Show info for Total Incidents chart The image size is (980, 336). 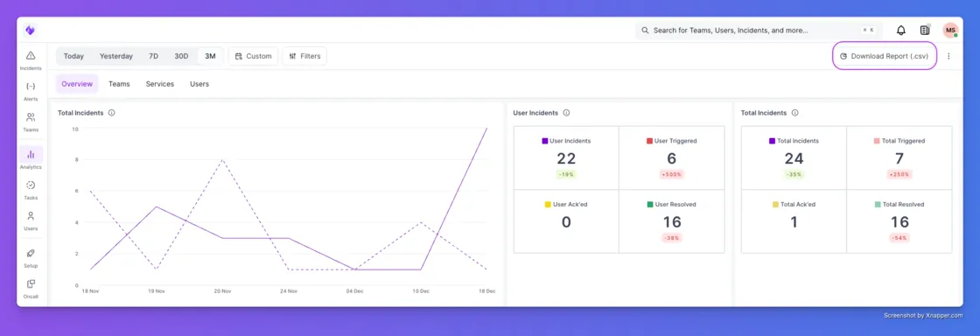point(111,113)
